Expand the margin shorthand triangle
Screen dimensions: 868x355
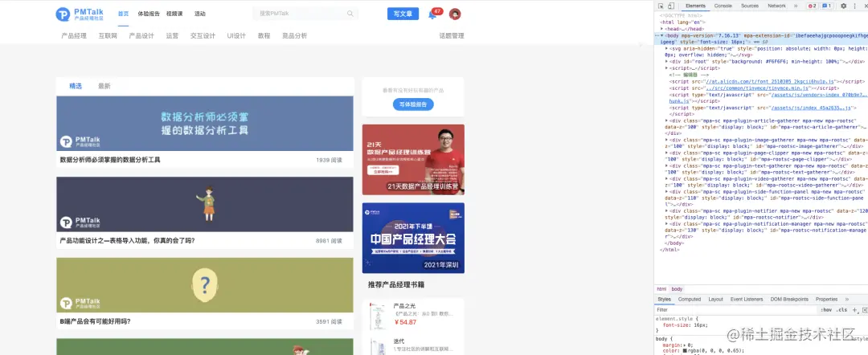point(686,345)
